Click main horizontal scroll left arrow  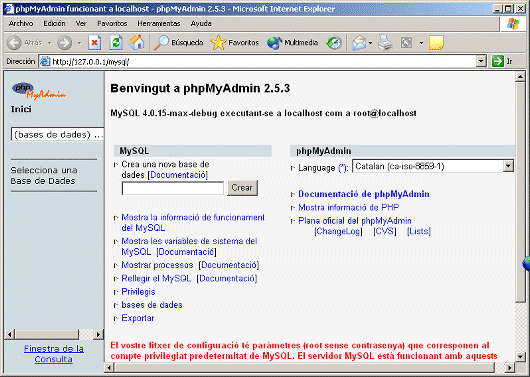pos(109,368)
